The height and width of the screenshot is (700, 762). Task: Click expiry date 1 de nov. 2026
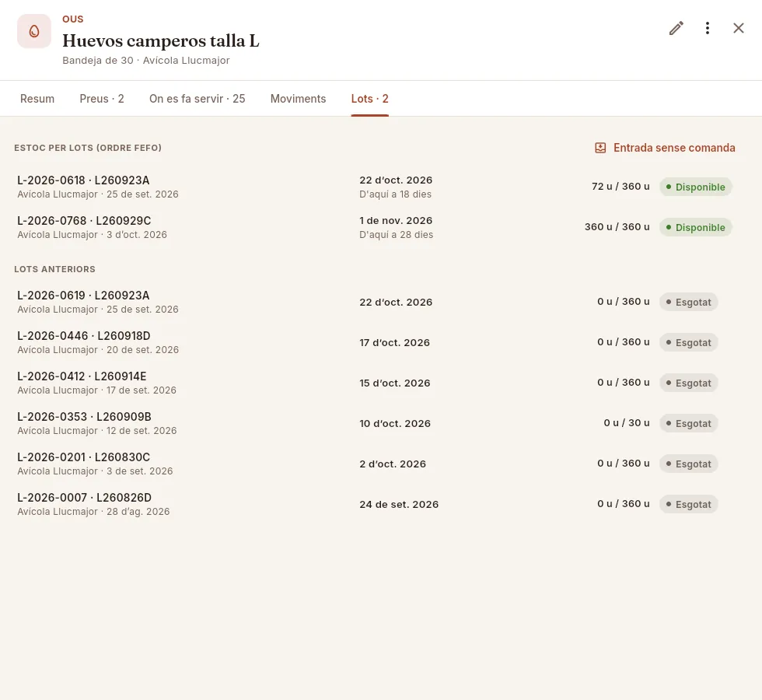coord(396,221)
